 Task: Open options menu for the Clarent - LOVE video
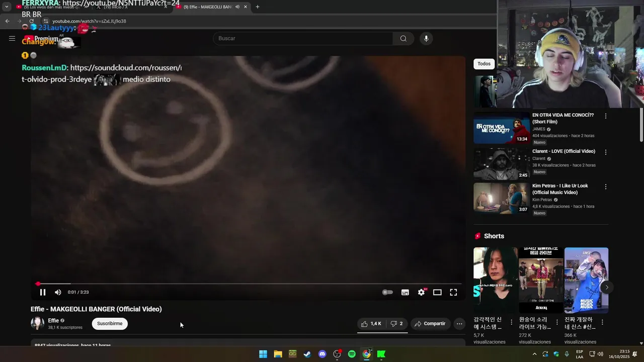point(606,152)
